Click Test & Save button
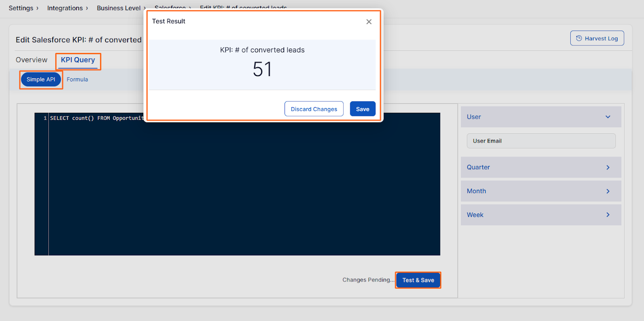The height and width of the screenshot is (321, 644). click(418, 280)
